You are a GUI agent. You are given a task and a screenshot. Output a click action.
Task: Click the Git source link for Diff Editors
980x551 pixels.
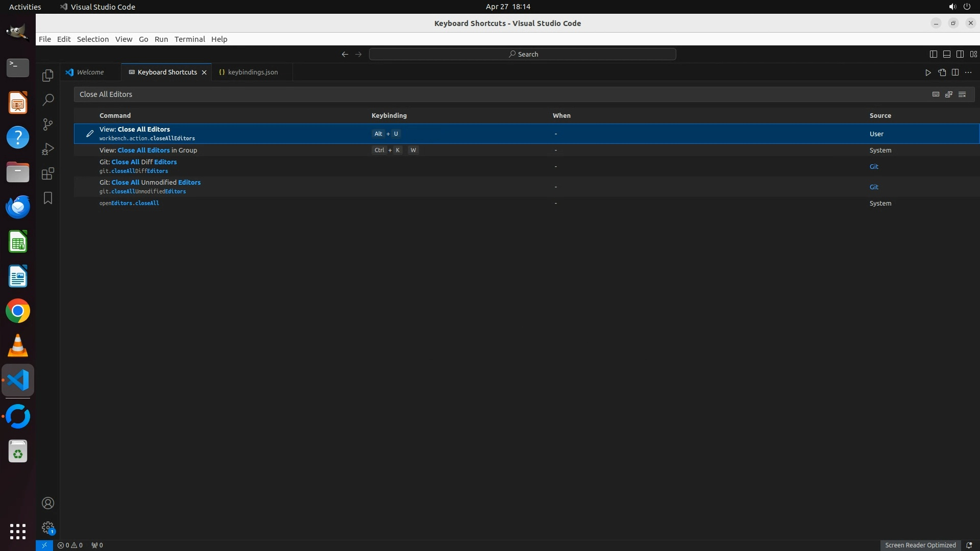(x=874, y=167)
